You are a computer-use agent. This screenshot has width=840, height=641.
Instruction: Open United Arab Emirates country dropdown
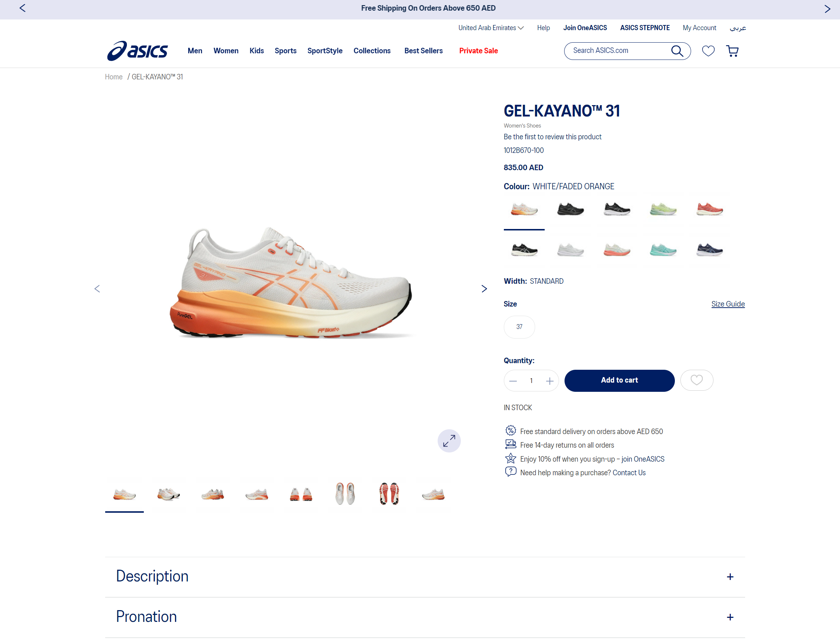[x=491, y=28]
